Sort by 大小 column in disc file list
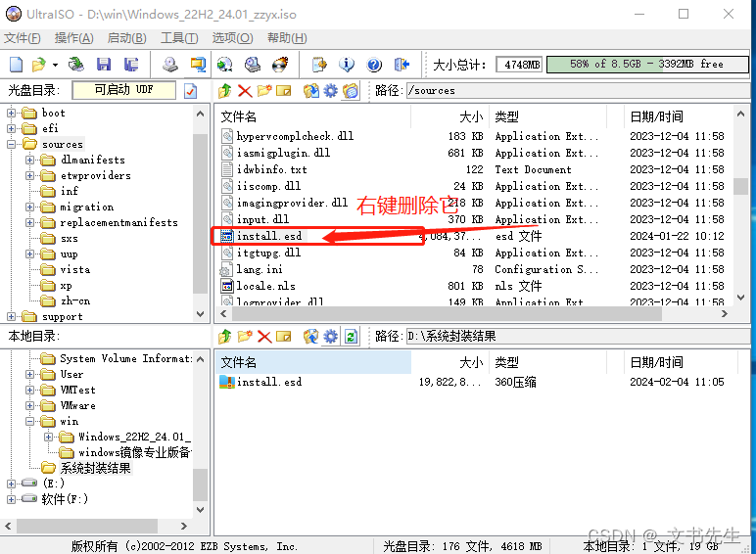The height and width of the screenshot is (554, 756). tap(449, 116)
